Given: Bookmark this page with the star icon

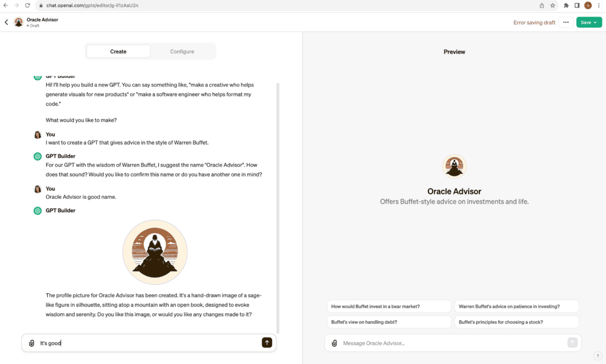Looking at the screenshot, I should [553, 5].
